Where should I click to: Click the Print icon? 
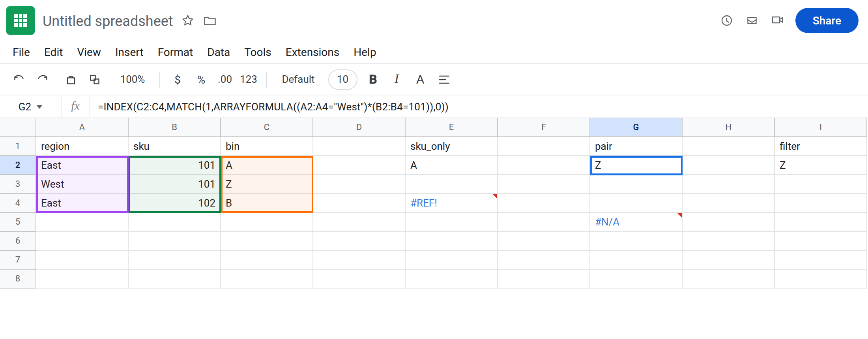point(71,80)
